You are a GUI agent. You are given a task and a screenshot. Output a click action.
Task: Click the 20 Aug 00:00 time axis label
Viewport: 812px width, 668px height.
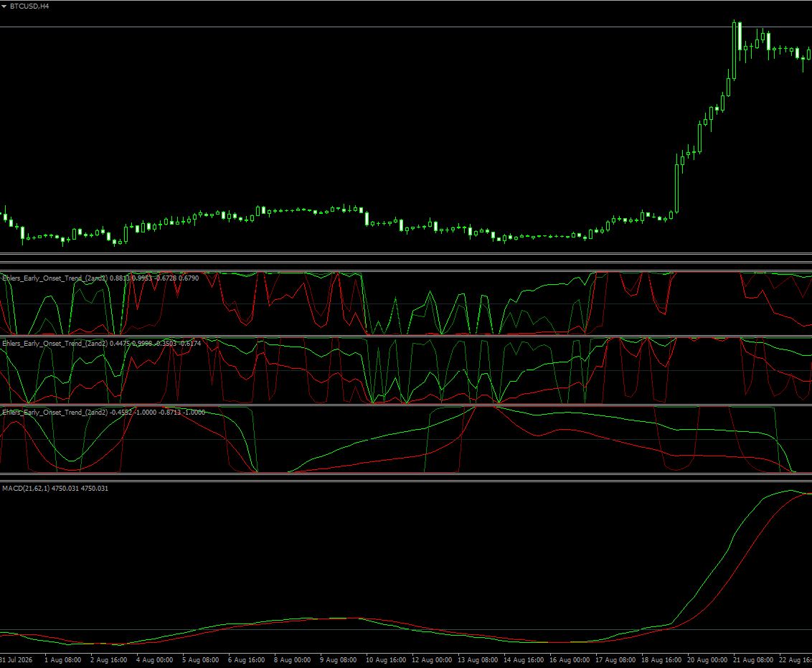click(x=707, y=659)
